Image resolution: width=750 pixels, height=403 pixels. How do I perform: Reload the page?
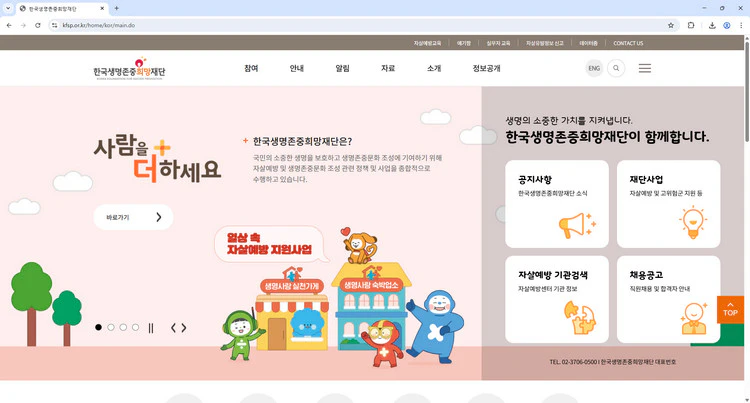tap(38, 25)
